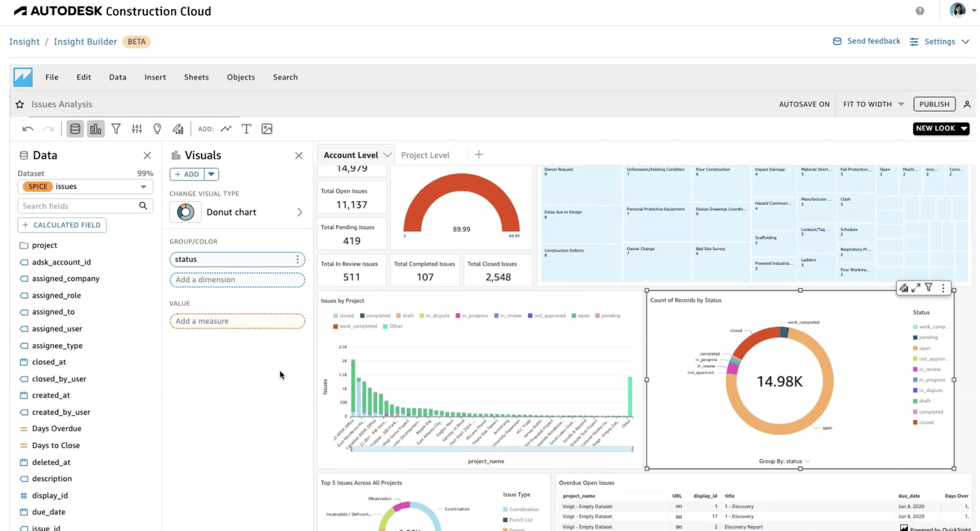The width and height of the screenshot is (980, 531).
Task: Open the Insert menu
Action: click(x=155, y=77)
